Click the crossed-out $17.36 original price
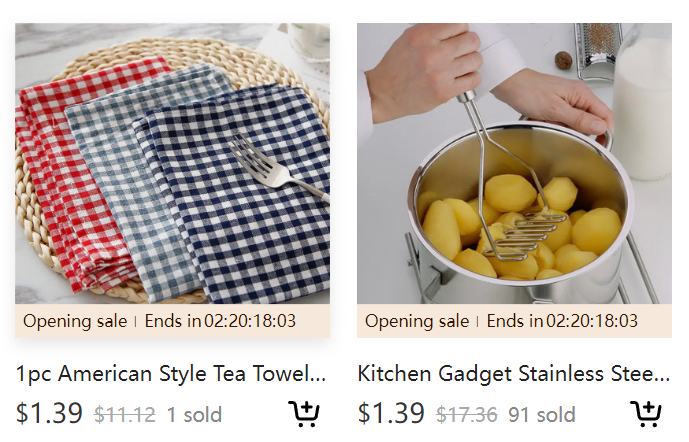Image resolution: width=689 pixels, height=442 pixels. click(x=467, y=414)
